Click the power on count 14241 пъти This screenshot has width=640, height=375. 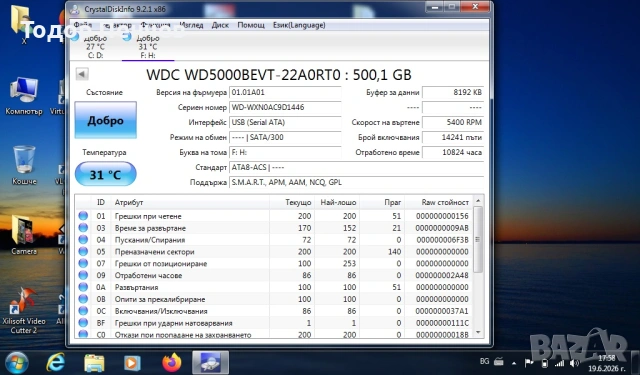[x=453, y=138]
